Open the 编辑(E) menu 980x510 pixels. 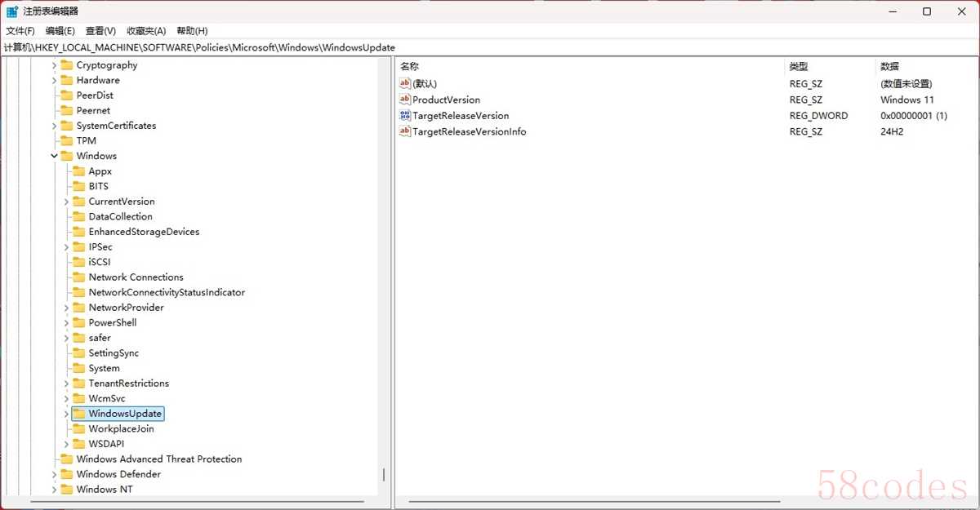pyautogui.click(x=60, y=30)
